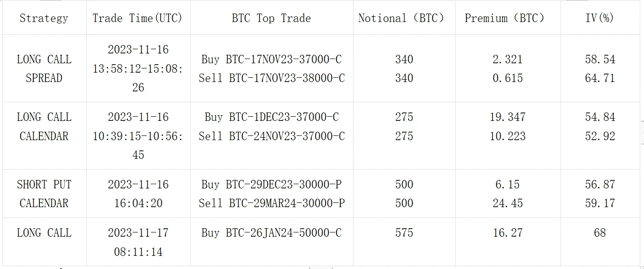Click Buy BTC-17NOV23-37000-C trade text
Image resolution: width=644 pixels, height=269 pixels.
[271, 60]
